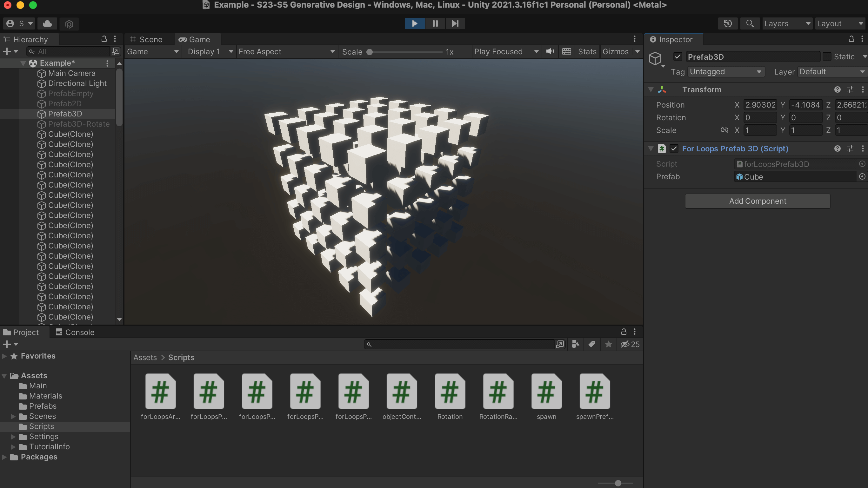Uncheck the Prefab3D active checkbox
868x488 pixels.
click(678, 56)
